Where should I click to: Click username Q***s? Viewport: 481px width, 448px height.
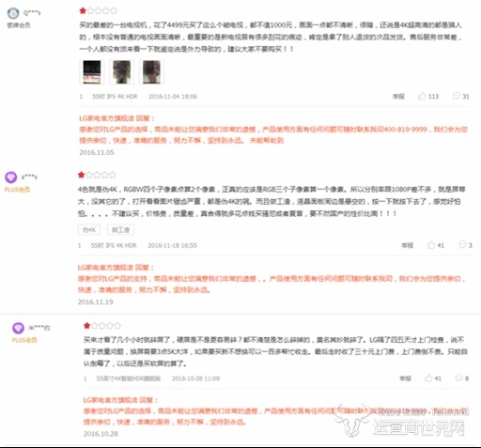[32, 13]
